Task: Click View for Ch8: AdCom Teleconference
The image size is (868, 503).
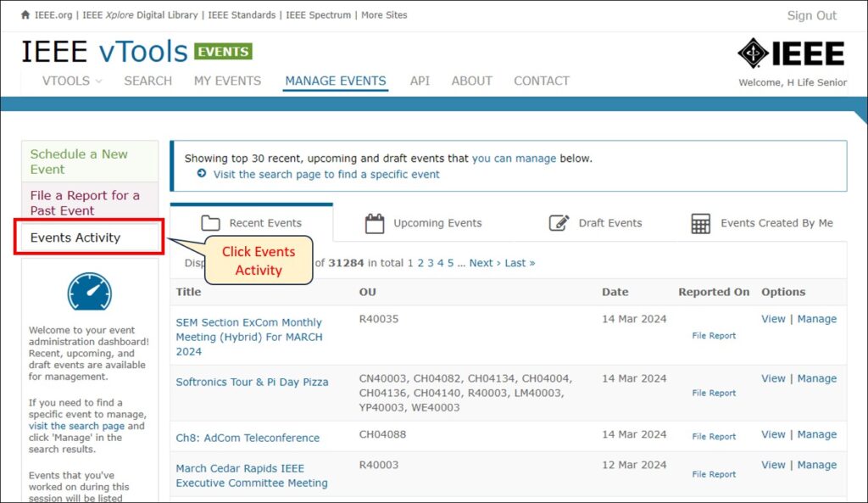Action: 773,434
